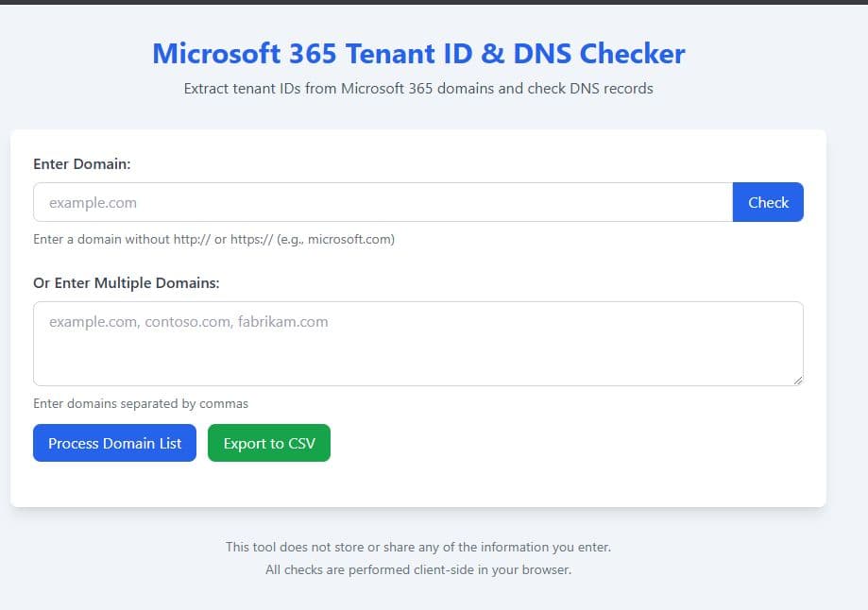Click the green Export to CSV button
Screen dimensions: 868x610
coord(268,442)
